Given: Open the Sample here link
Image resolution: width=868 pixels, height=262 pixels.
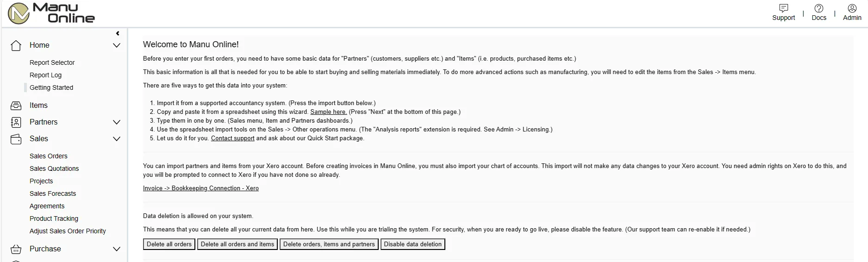Looking at the screenshot, I should [328, 112].
